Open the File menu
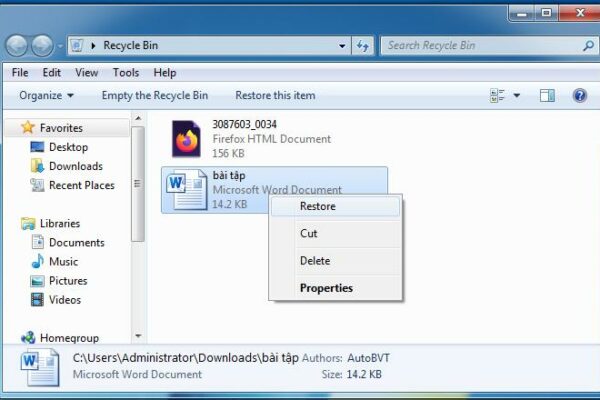Viewport: 600px width, 400px height. [20, 72]
